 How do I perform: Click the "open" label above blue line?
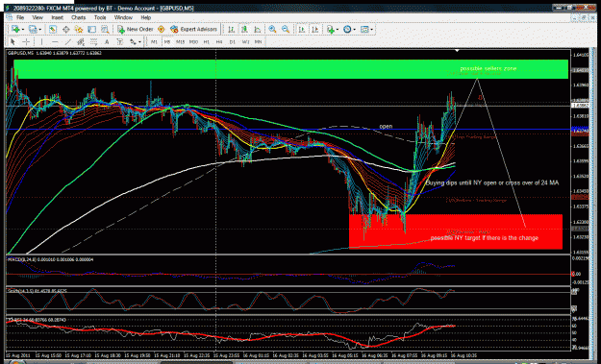(386, 127)
